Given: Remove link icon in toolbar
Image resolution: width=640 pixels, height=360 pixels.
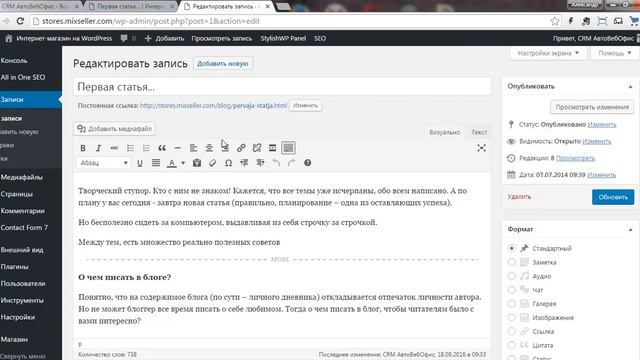Looking at the screenshot, I should (257, 148).
